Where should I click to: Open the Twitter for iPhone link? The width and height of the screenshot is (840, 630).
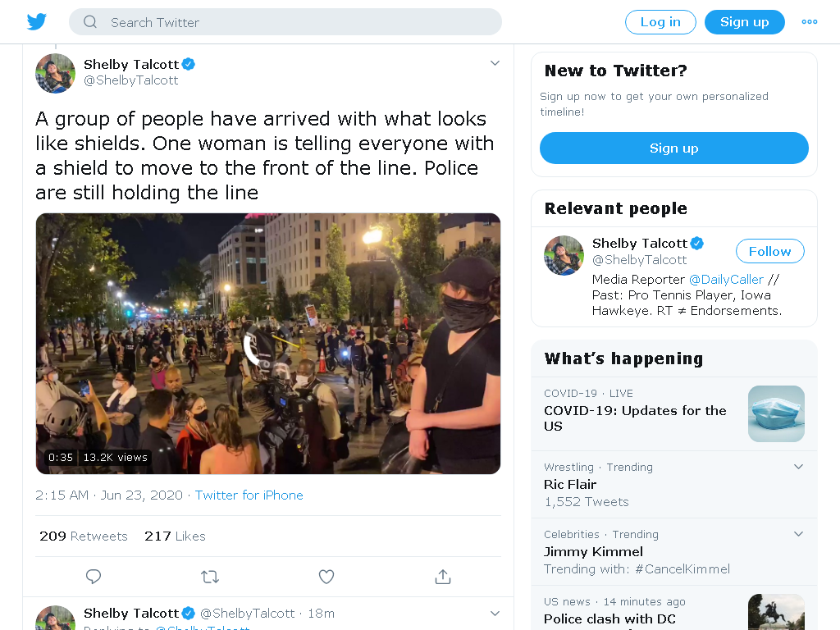[249, 495]
